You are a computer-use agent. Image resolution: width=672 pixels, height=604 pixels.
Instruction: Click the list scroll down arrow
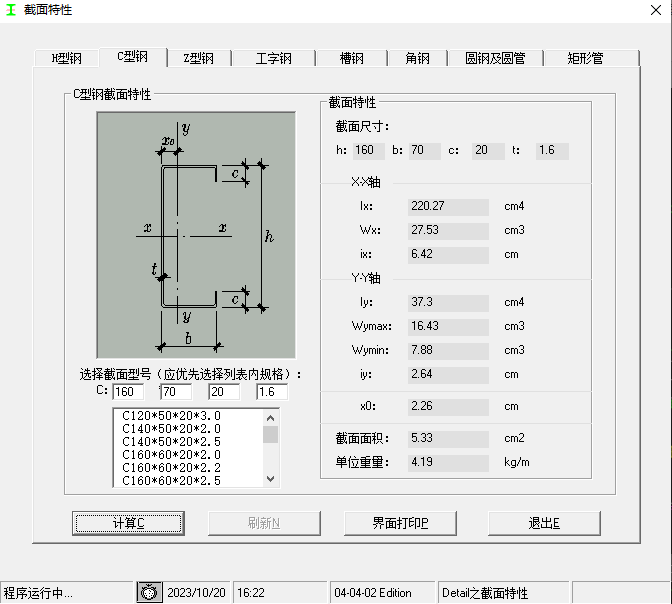270,479
